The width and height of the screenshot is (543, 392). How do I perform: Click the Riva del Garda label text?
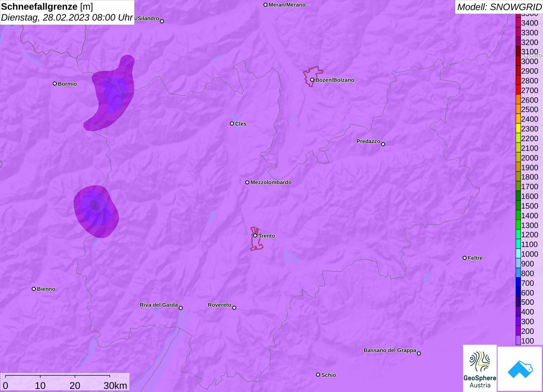point(159,305)
